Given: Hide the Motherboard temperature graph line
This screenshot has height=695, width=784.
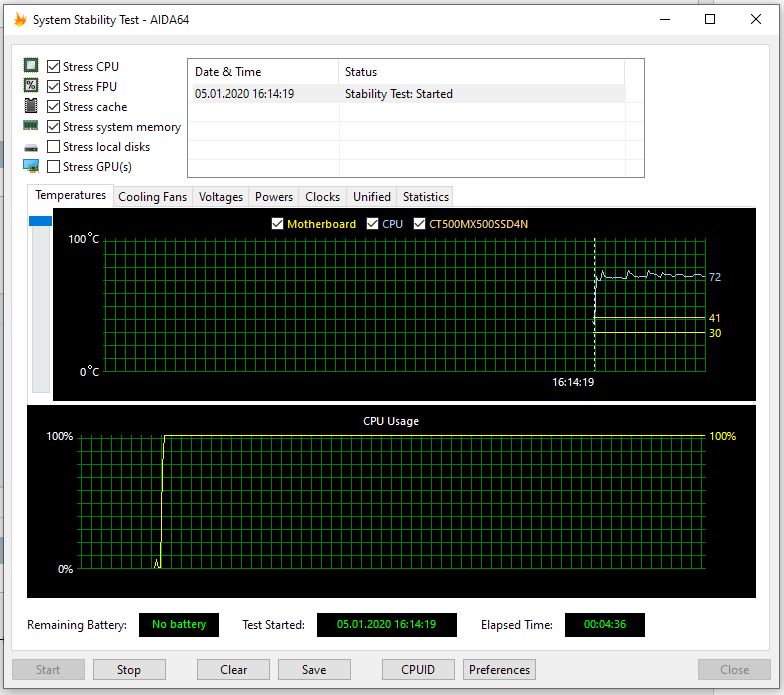Looking at the screenshot, I should 278,224.
